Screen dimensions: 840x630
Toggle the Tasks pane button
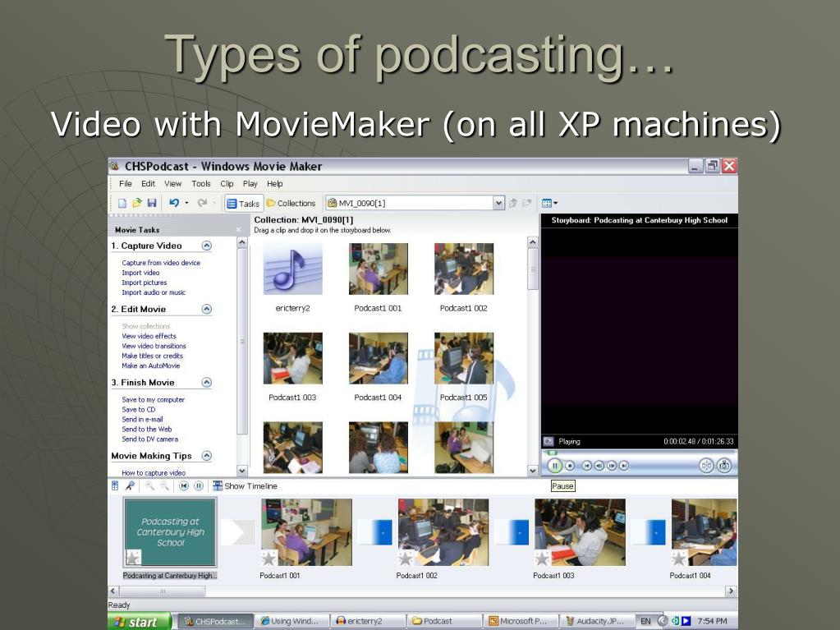(244, 204)
